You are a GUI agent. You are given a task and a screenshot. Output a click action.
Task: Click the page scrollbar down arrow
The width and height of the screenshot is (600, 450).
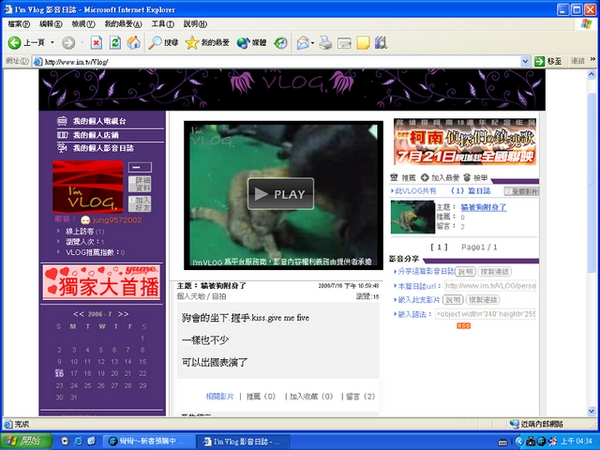(592, 411)
